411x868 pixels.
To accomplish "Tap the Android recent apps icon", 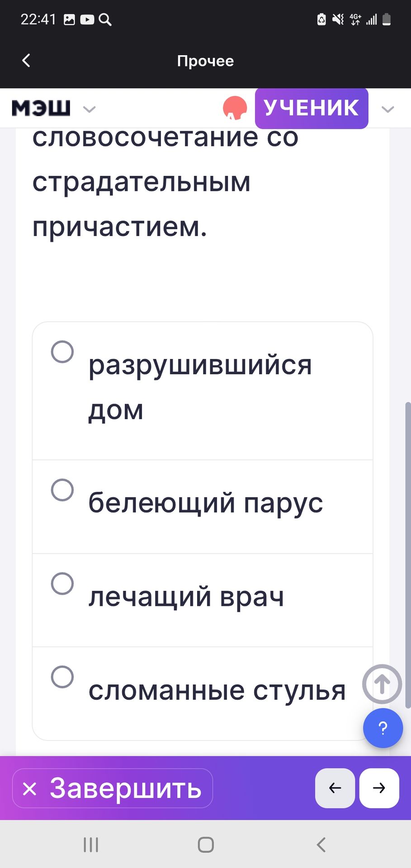I will click(91, 844).
